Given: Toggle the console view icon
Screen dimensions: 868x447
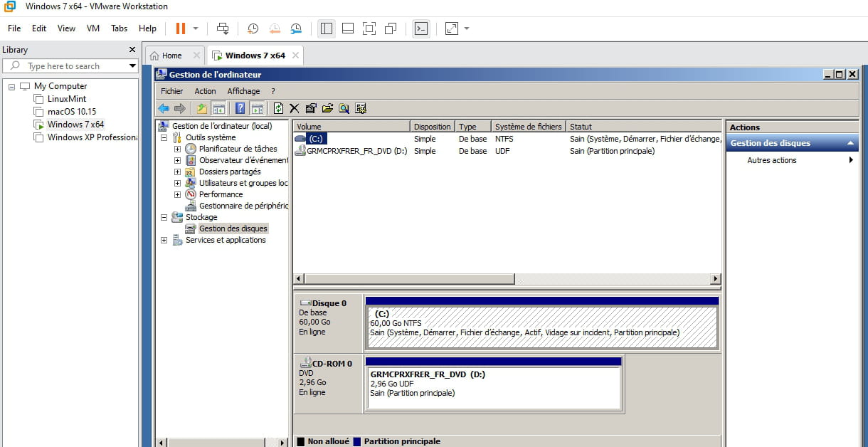Looking at the screenshot, I should click(421, 28).
